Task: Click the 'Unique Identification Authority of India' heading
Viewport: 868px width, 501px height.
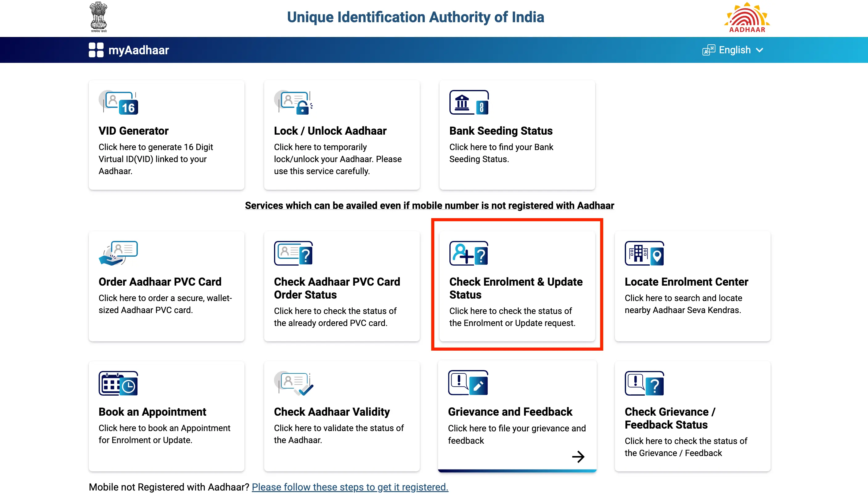Action: click(x=416, y=17)
